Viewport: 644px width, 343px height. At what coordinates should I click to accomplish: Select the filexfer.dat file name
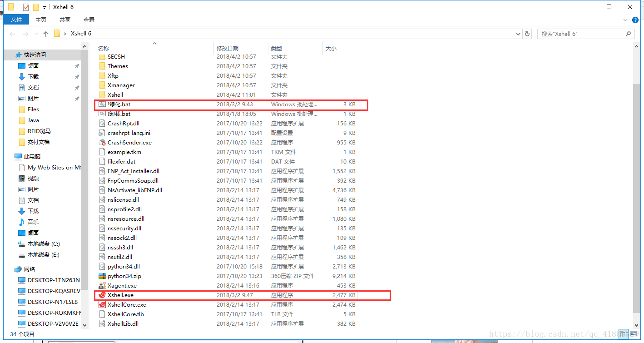(121, 162)
